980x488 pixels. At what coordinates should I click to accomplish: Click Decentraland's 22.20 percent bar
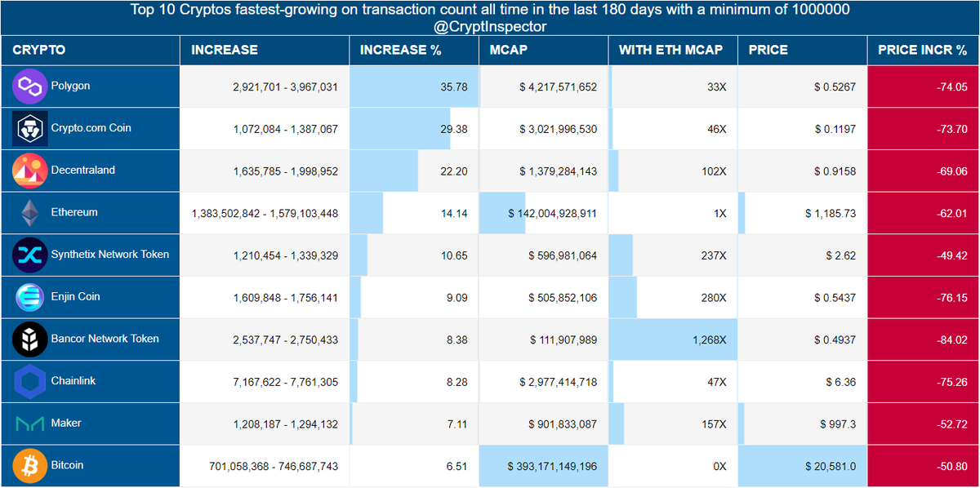(x=384, y=171)
